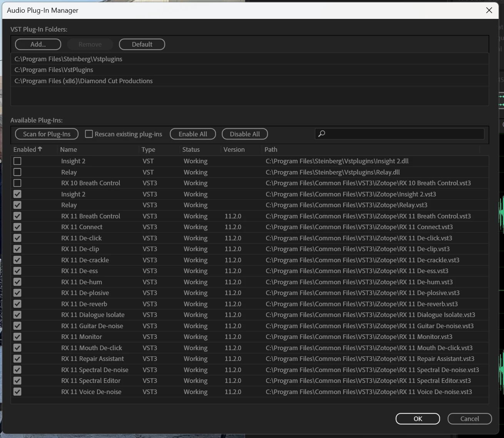This screenshot has width=504, height=438.
Task: Click the Default folders button
Action: (x=142, y=44)
